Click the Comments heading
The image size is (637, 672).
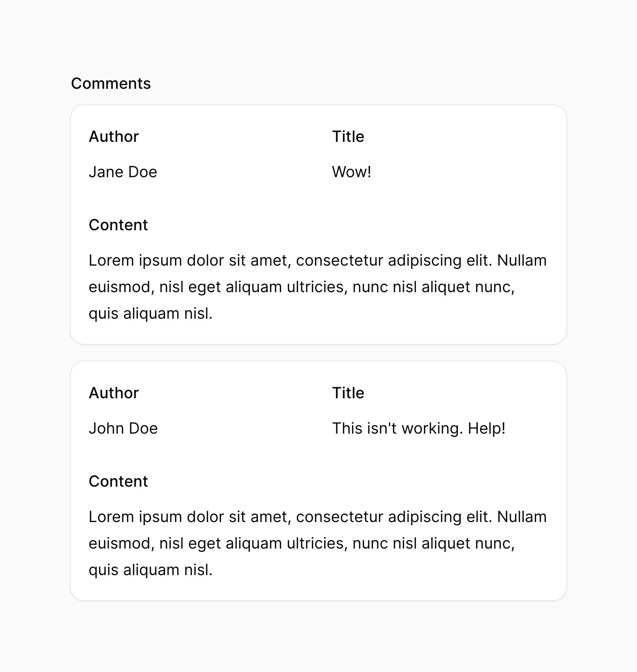pyautogui.click(x=111, y=84)
